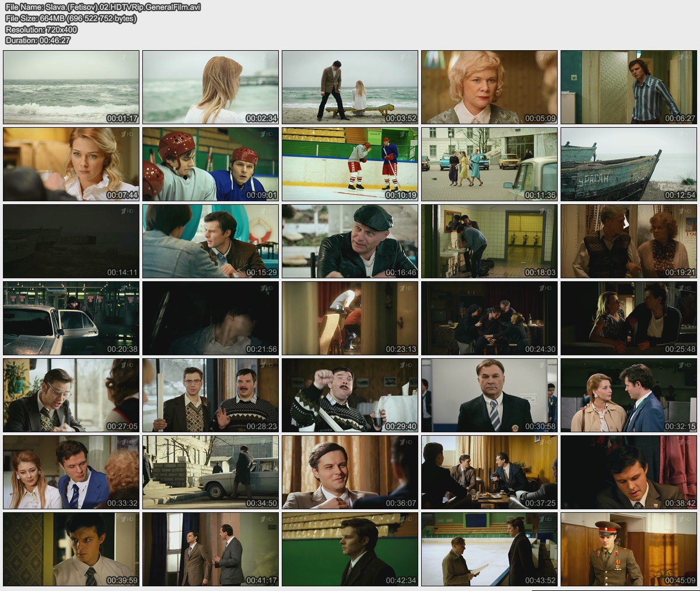Open the office meeting frame at 00:37:25
Viewport: 700px width, 591px height.
tap(489, 472)
